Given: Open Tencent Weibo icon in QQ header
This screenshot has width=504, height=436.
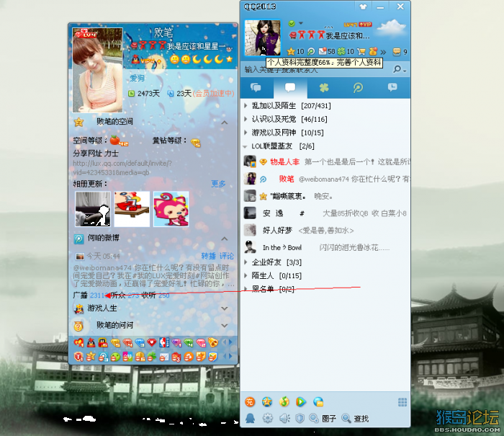Looking at the screenshot, I should (x=311, y=51).
